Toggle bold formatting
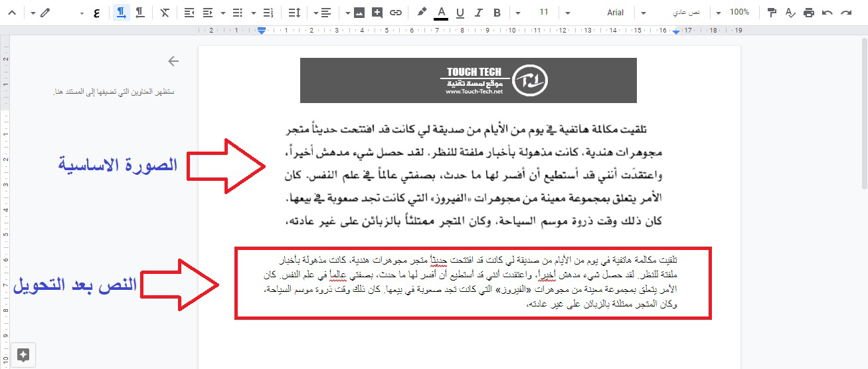 (x=497, y=13)
